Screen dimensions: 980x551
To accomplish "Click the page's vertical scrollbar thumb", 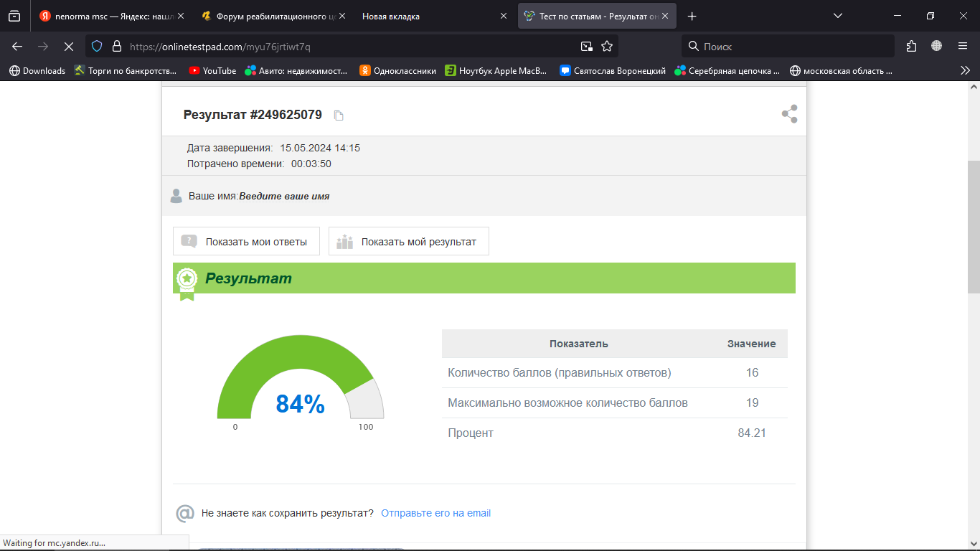I will 974,226.
